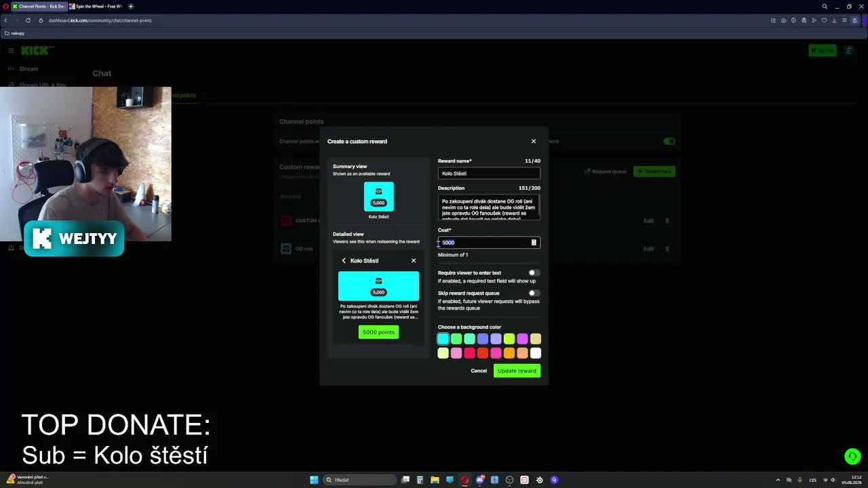Click the browser address bar URL

tap(100, 20)
